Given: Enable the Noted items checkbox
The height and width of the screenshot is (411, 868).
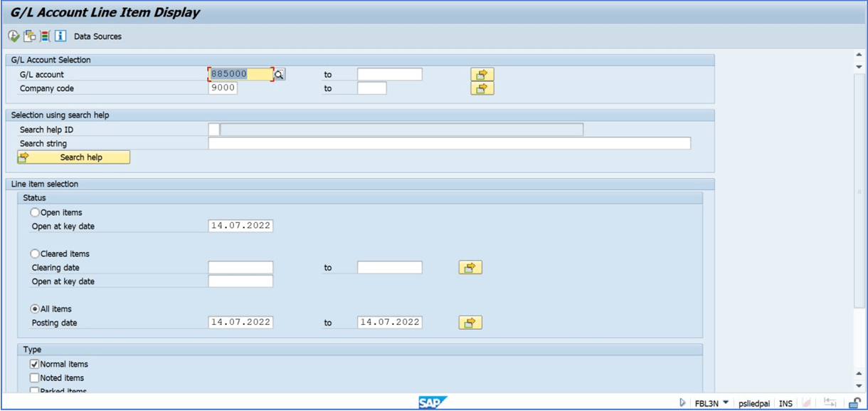Looking at the screenshot, I should 35,378.
